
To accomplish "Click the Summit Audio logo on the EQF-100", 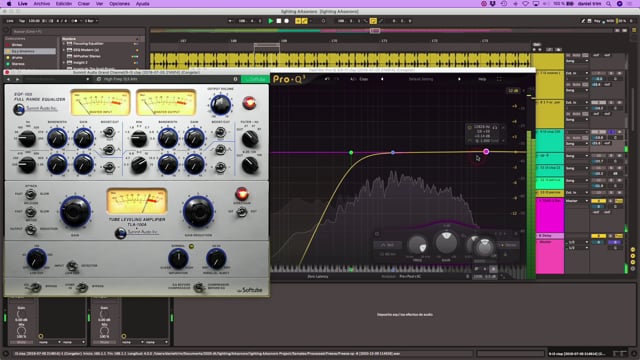I will (36, 109).
